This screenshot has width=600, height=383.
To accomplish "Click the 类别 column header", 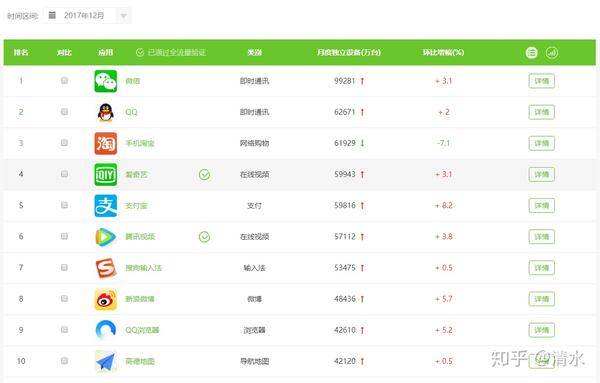I will [x=254, y=52].
